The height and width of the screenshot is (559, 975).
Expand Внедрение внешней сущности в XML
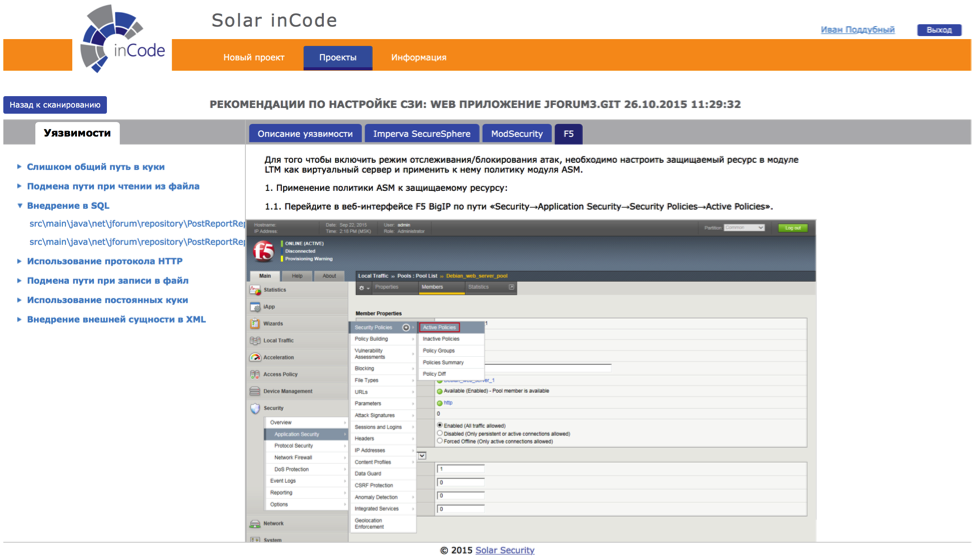[116, 319]
